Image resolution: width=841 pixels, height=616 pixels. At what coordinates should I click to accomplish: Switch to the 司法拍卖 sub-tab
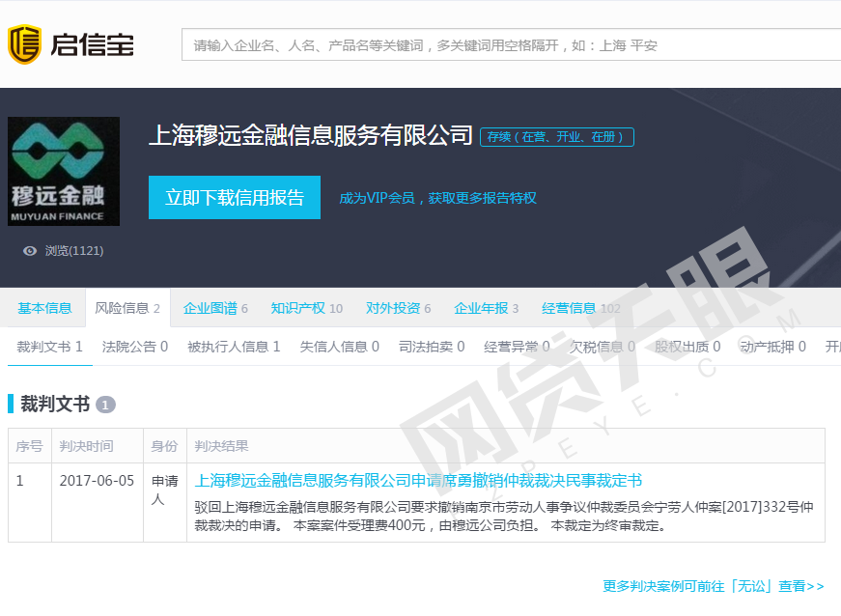pyautogui.click(x=432, y=347)
